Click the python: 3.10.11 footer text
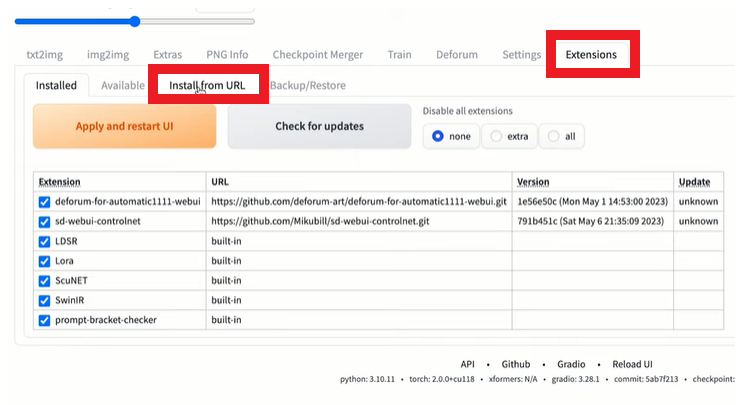746x405 pixels. [x=367, y=379]
